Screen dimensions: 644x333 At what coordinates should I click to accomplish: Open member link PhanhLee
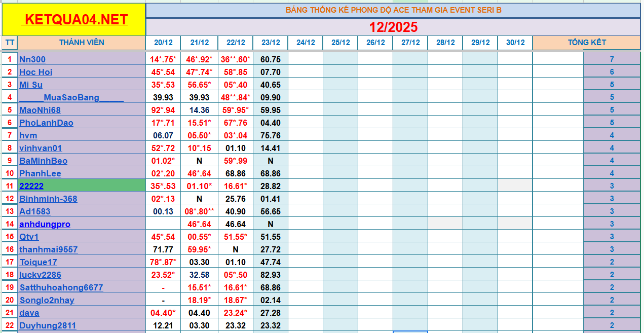[41, 173]
